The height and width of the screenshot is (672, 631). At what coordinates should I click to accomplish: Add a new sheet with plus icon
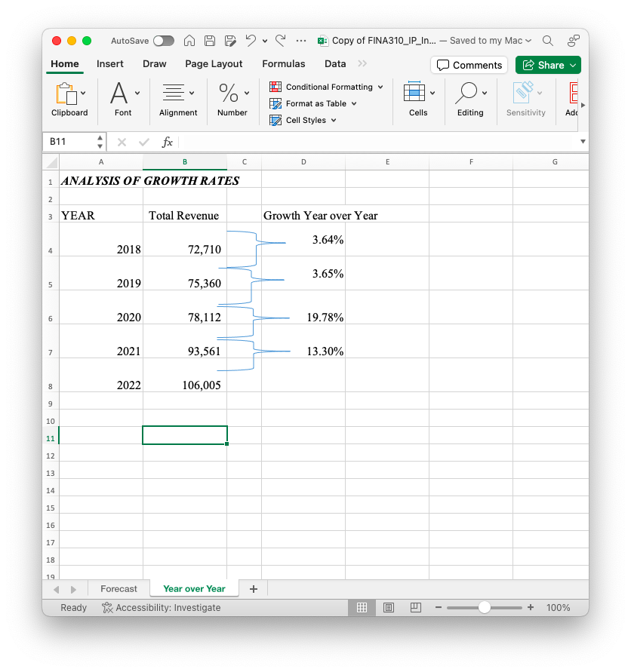pos(254,589)
